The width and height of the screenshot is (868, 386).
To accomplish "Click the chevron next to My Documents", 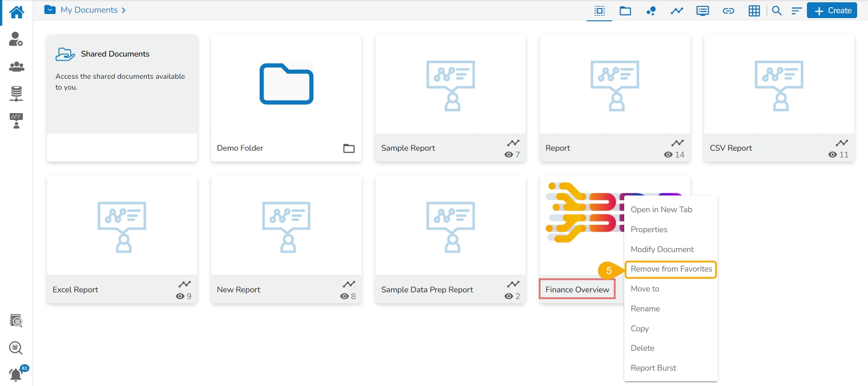I will (123, 10).
